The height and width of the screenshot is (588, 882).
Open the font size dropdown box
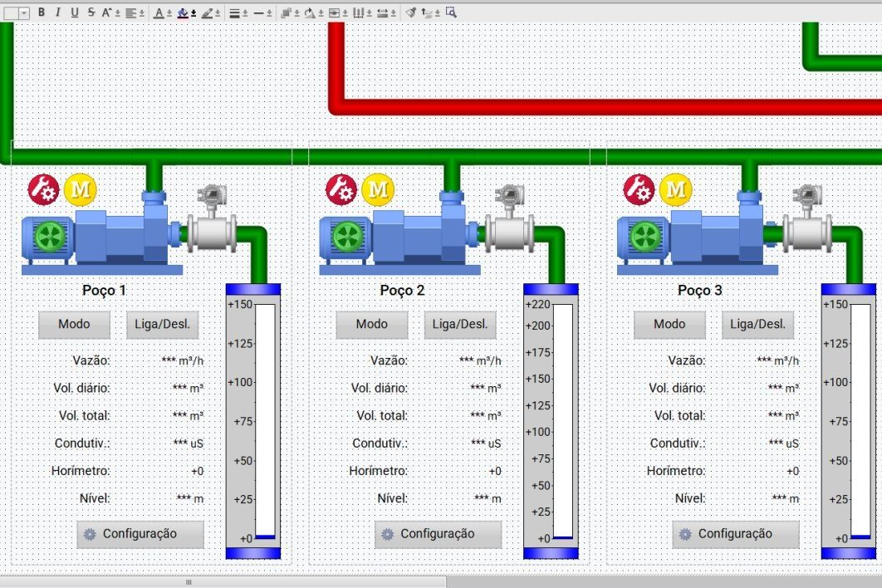pos(16,12)
